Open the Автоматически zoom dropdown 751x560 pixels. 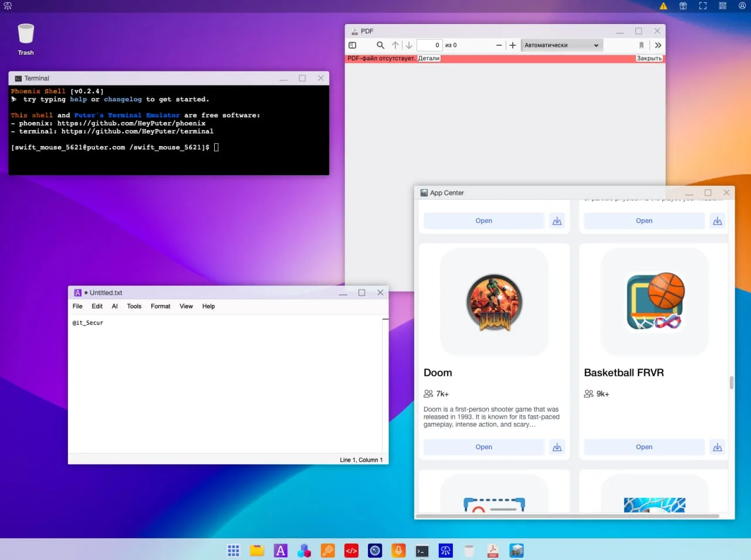(561, 45)
